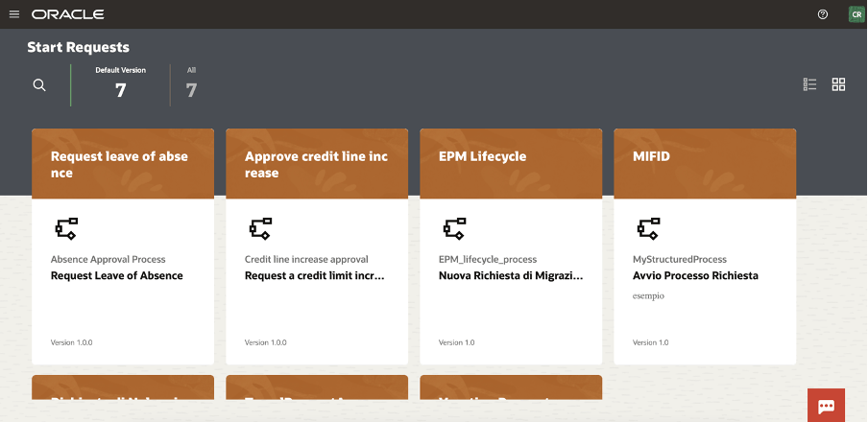Image resolution: width=868 pixels, height=422 pixels.
Task: Open the hamburger navigation menu
Action: [13, 14]
